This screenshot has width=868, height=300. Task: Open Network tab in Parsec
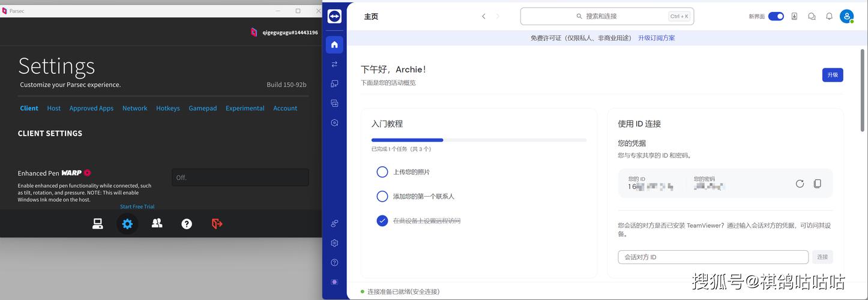click(x=135, y=108)
